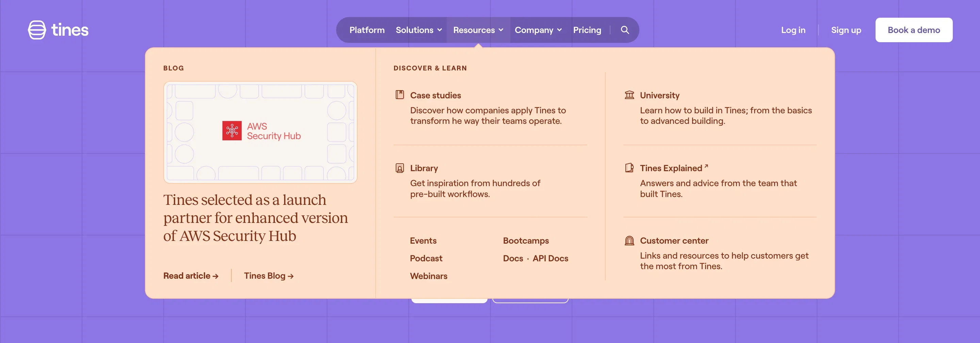Open the Customer center link

(674, 240)
